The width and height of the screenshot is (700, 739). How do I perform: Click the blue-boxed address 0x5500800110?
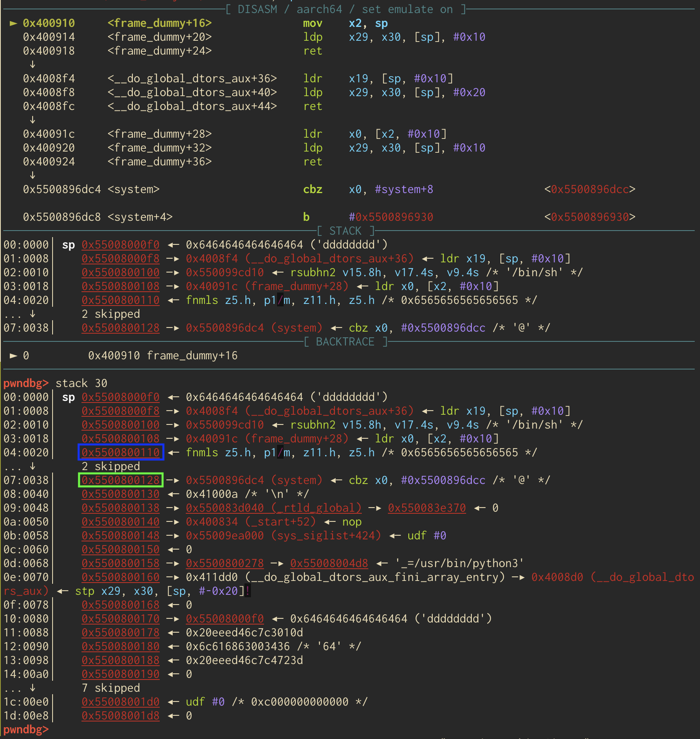(x=121, y=452)
